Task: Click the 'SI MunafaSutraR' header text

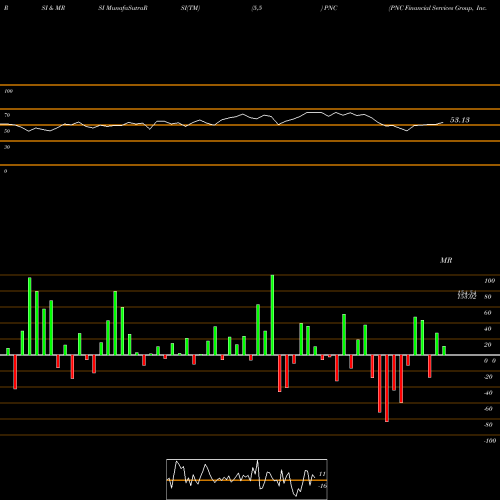Action: tap(123, 8)
